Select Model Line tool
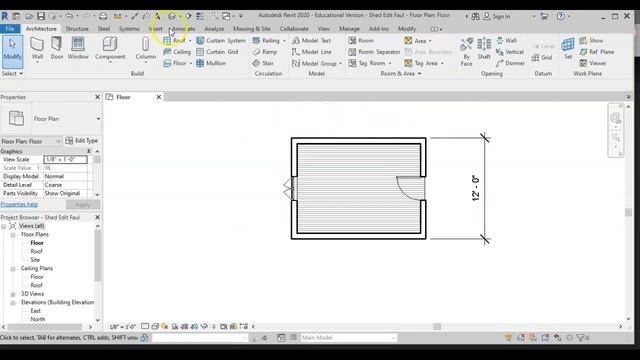 click(x=311, y=52)
